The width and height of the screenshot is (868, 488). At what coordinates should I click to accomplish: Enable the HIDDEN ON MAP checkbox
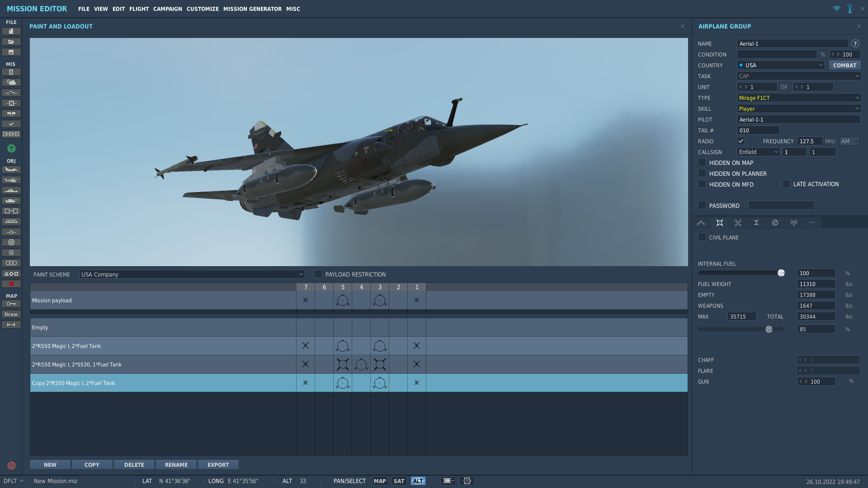[702, 162]
